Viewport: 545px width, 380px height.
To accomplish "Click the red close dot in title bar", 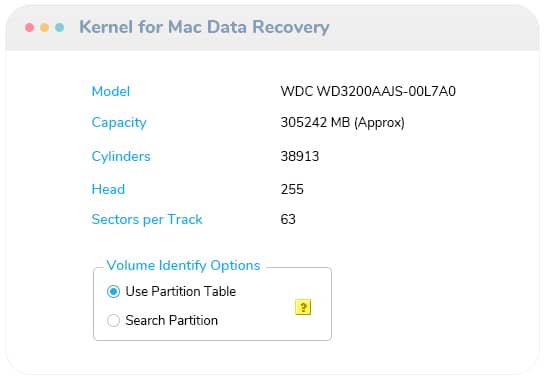I will [30, 27].
